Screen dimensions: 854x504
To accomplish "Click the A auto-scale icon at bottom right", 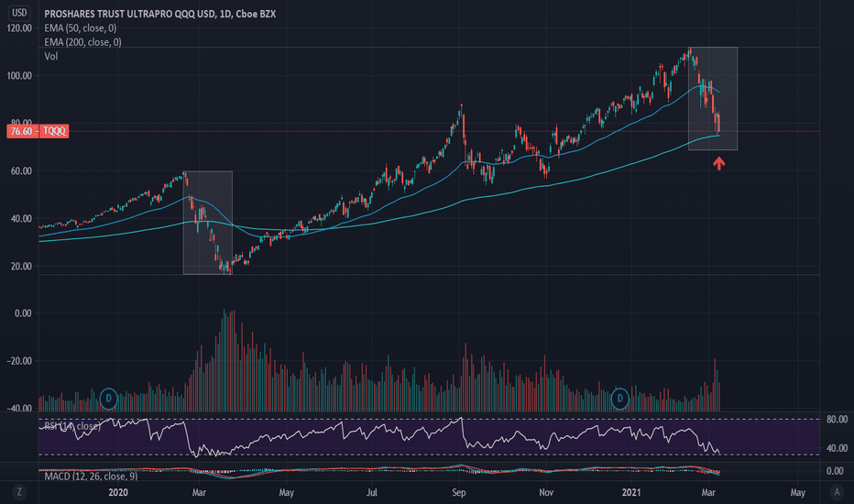I will 837,492.
